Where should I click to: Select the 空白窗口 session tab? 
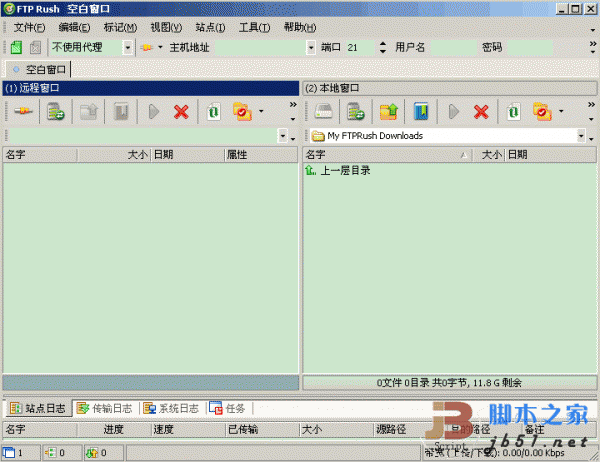coord(39,70)
